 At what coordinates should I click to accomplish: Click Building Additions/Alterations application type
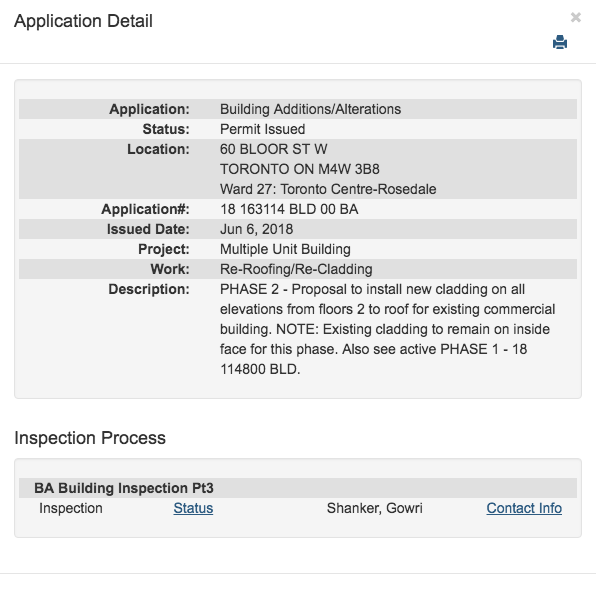(310, 109)
